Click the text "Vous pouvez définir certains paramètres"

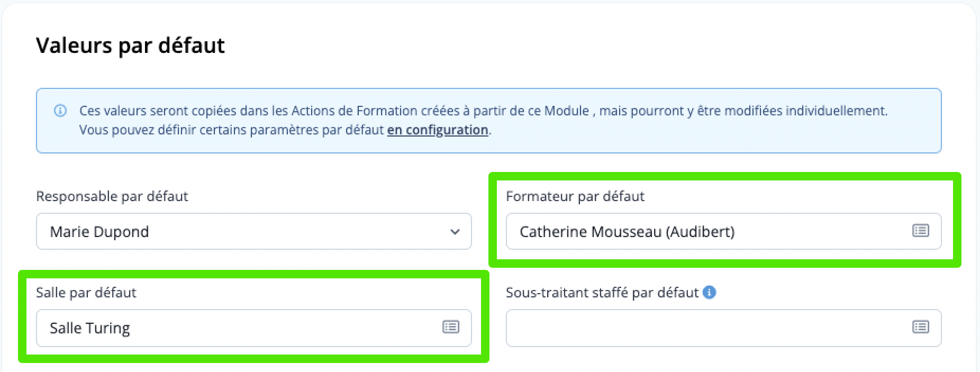coord(200,130)
